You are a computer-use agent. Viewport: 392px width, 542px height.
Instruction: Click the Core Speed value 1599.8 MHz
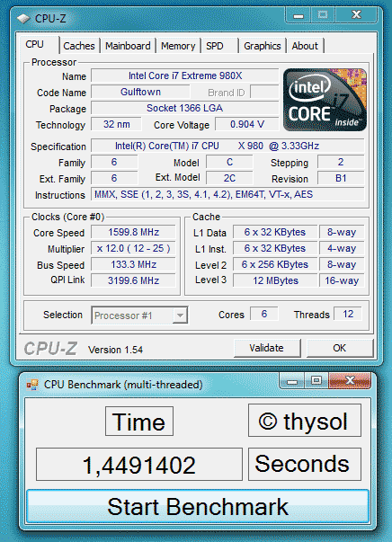point(133,232)
